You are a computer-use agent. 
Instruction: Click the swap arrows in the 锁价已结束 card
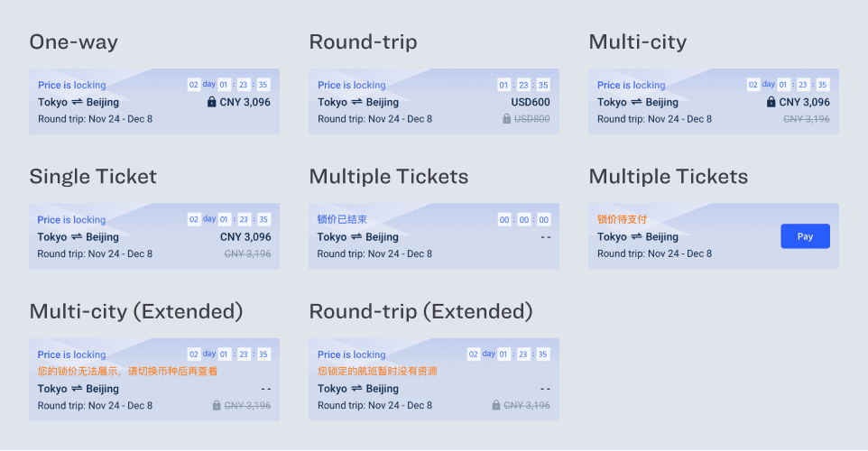pos(357,237)
